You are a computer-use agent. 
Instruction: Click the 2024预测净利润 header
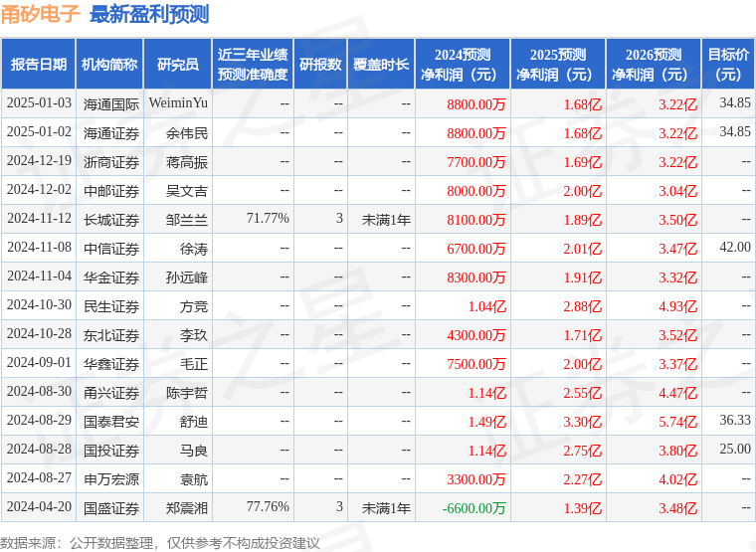pos(463,64)
